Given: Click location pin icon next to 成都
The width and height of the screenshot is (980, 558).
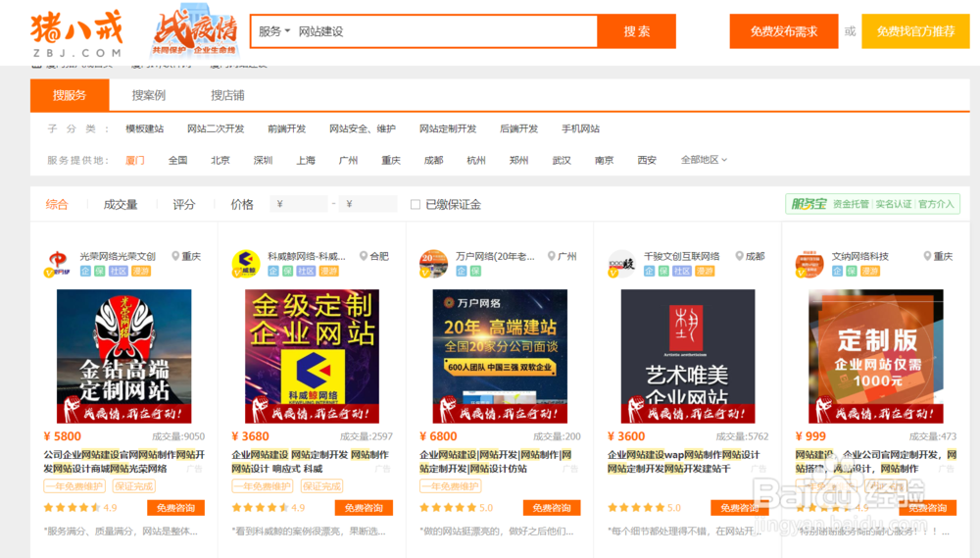Looking at the screenshot, I should 739,256.
